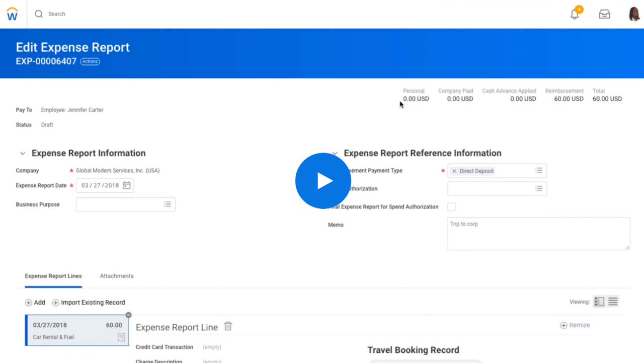
Task: Click Global Modern Services, Inc. (USA) text
Action: pyautogui.click(x=118, y=171)
